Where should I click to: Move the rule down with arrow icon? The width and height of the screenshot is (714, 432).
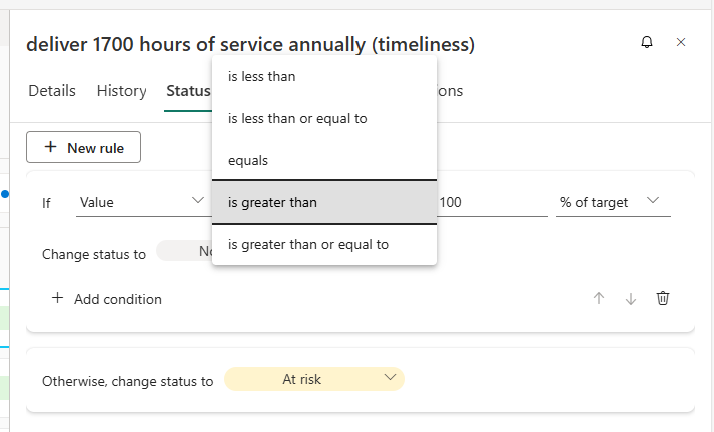point(631,298)
